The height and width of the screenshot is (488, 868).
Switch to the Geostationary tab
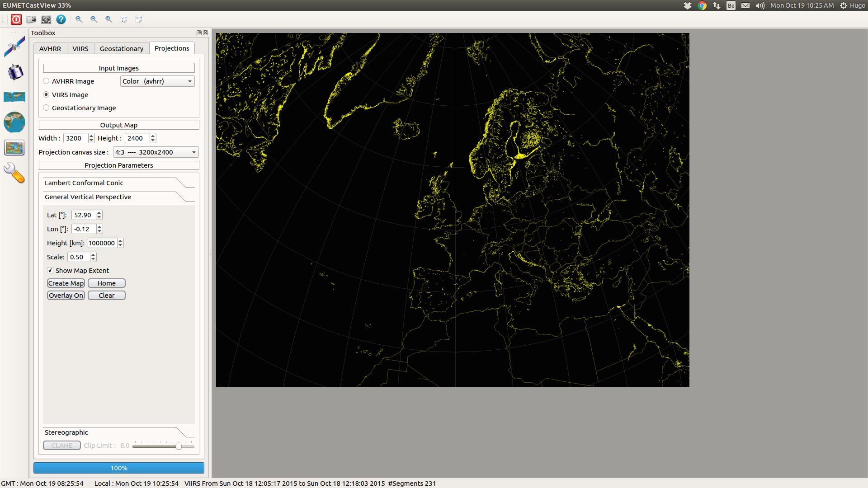122,49
